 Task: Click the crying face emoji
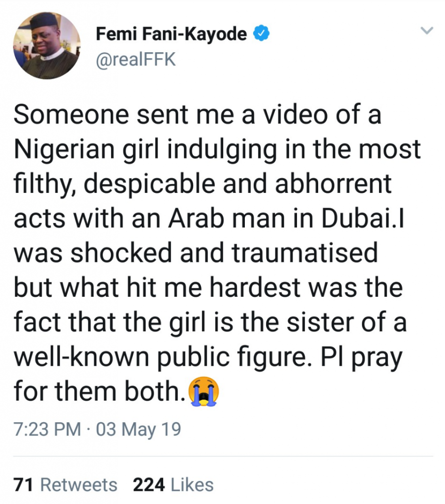tap(205, 392)
